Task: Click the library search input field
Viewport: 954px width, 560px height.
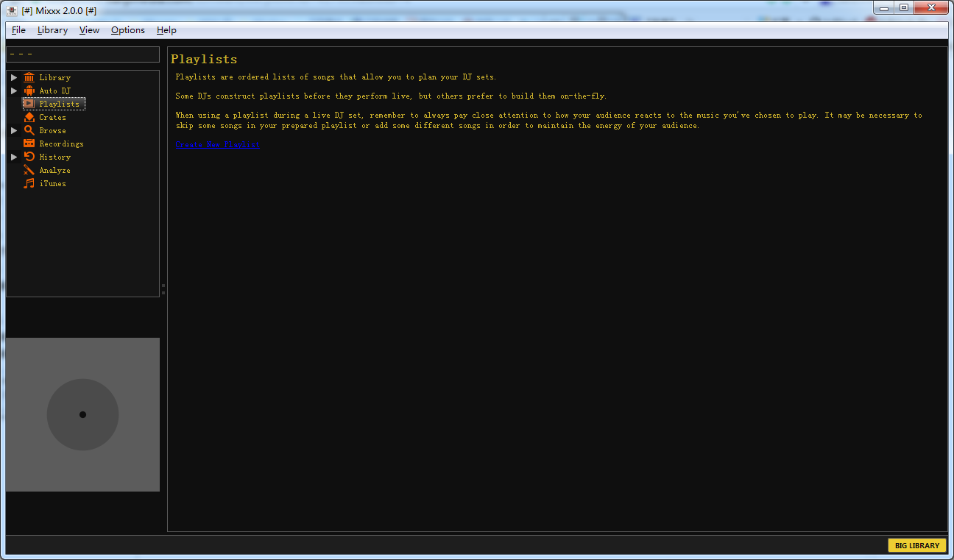Action: coord(82,54)
